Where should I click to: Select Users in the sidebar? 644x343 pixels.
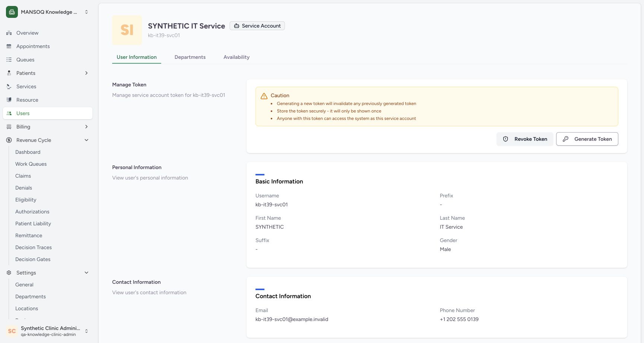pyautogui.click(x=48, y=113)
